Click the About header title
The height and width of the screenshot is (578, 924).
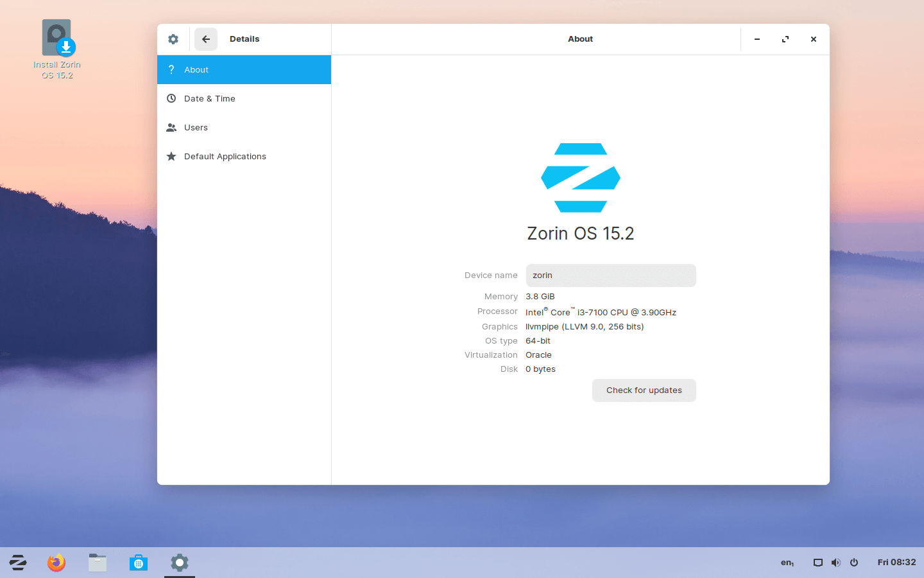click(581, 39)
